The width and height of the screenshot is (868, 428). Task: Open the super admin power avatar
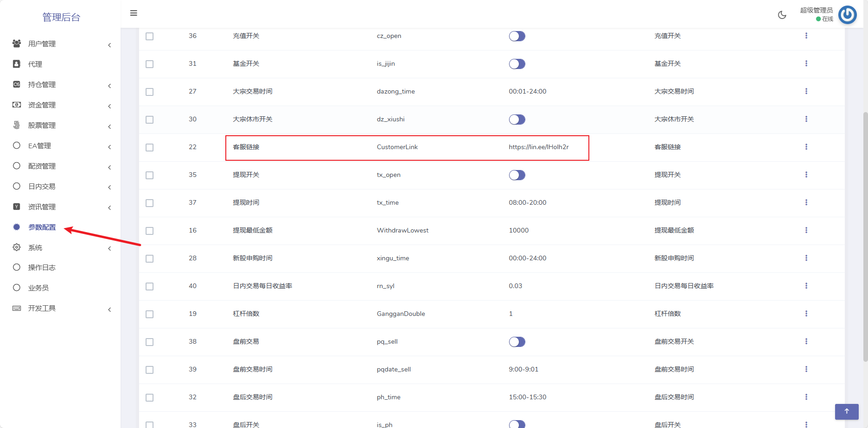[x=847, y=15]
